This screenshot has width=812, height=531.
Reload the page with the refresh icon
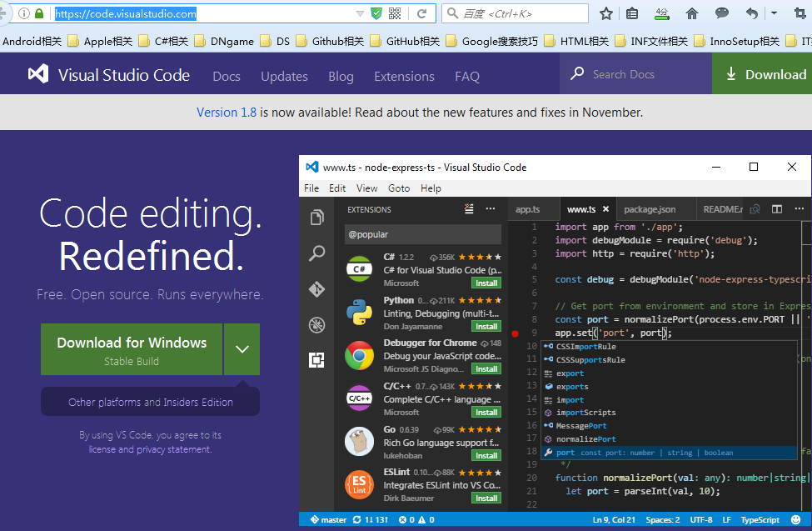[x=421, y=14]
